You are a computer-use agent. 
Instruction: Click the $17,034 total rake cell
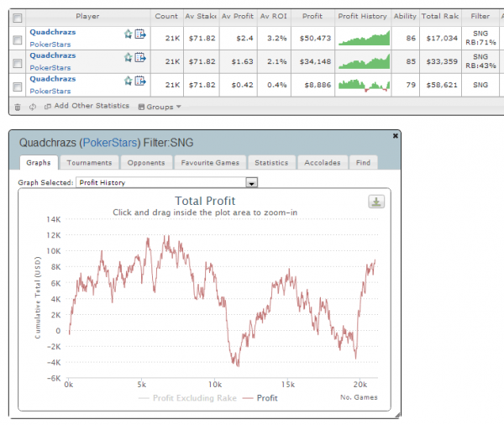click(x=442, y=39)
